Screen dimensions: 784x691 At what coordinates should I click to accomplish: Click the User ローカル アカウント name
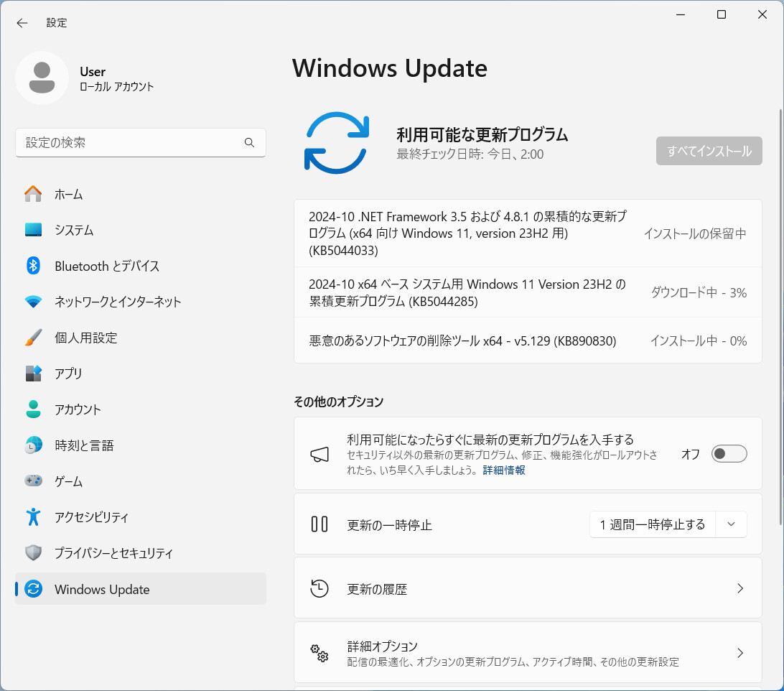point(116,78)
